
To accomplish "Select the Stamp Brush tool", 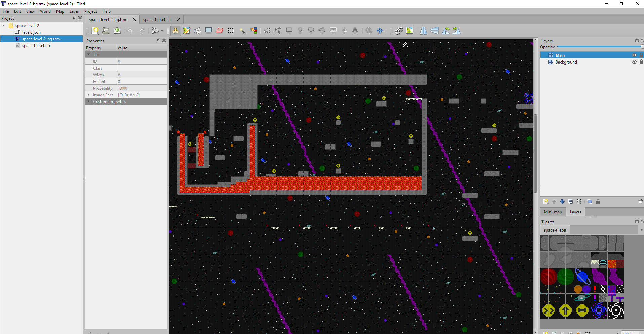I will point(175,31).
